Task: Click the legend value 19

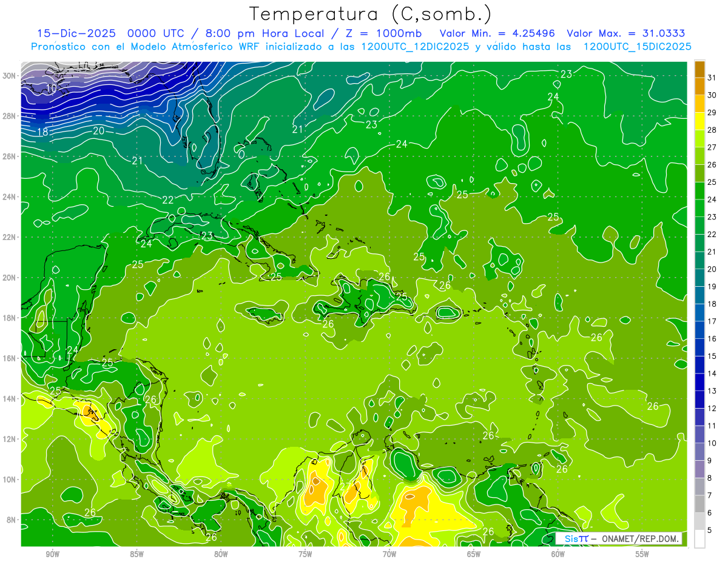Action: click(712, 286)
